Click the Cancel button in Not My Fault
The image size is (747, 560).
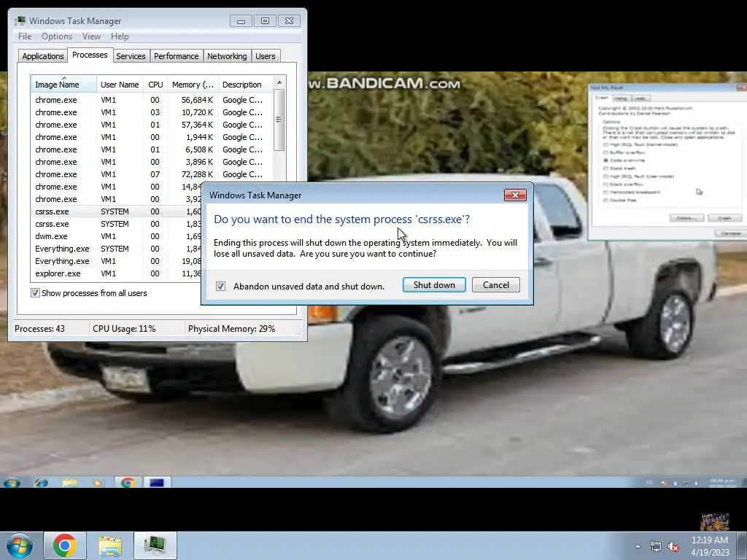(731, 233)
